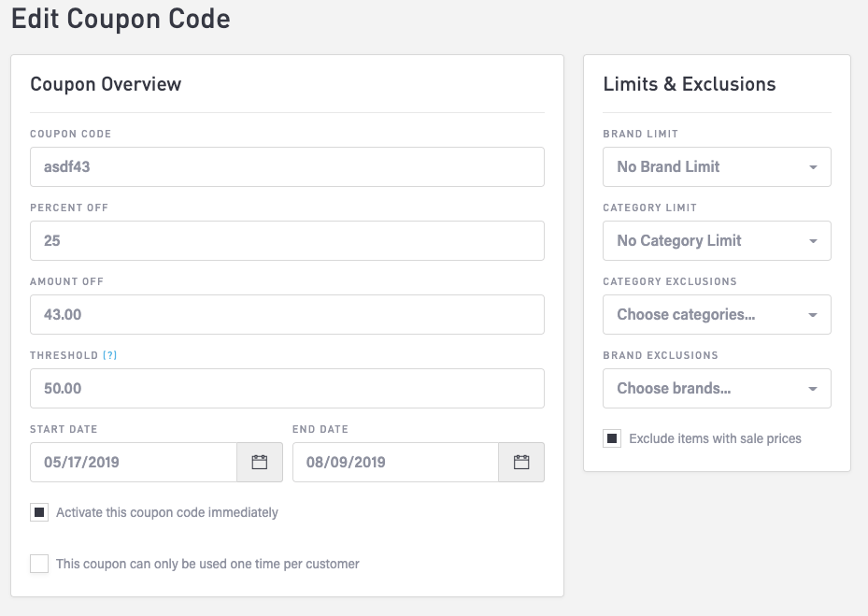Toggle Exclude items with sale prices

612,438
